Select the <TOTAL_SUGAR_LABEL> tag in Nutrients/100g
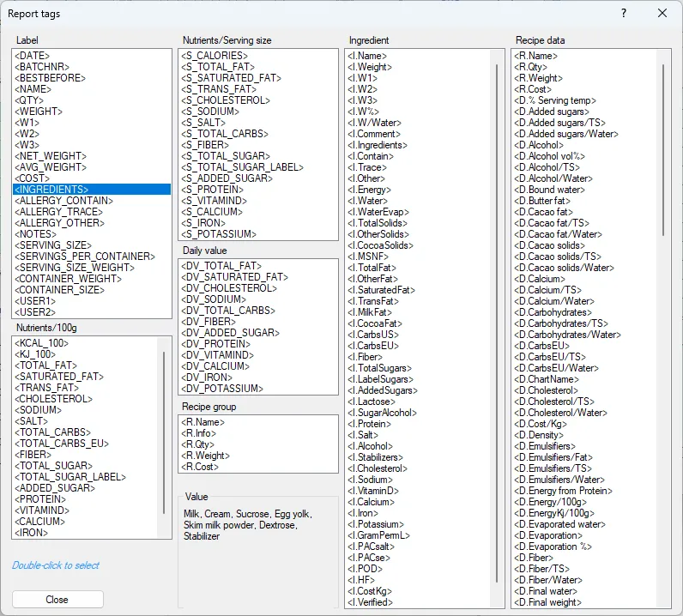The height and width of the screenshot is (616, 683). pos(70,477)
